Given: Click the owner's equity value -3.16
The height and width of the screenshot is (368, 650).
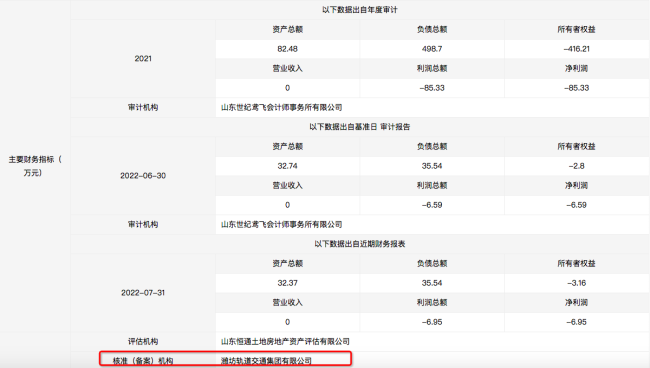Looking at the screenshot, I should pos(576,283).
